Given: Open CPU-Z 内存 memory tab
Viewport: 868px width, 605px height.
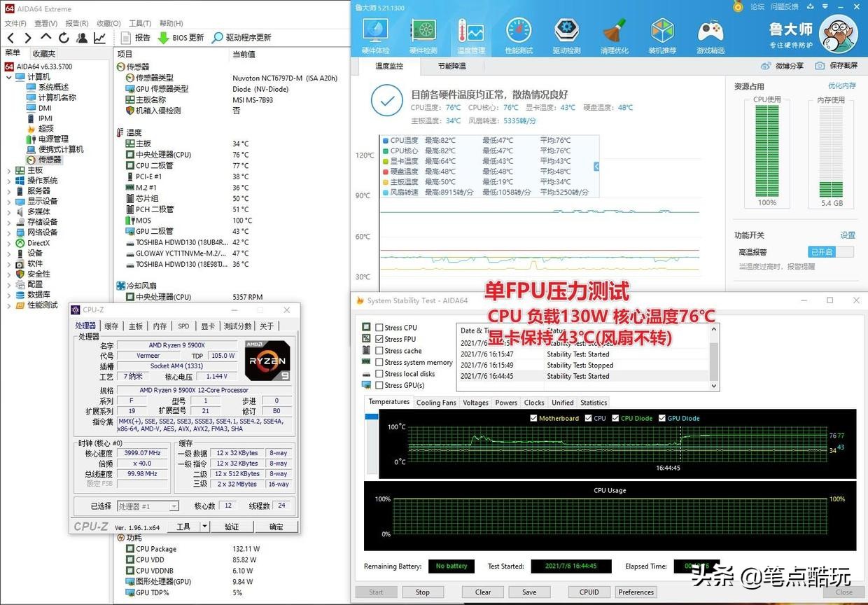Looking at the screenshot, I should [160, 326].
